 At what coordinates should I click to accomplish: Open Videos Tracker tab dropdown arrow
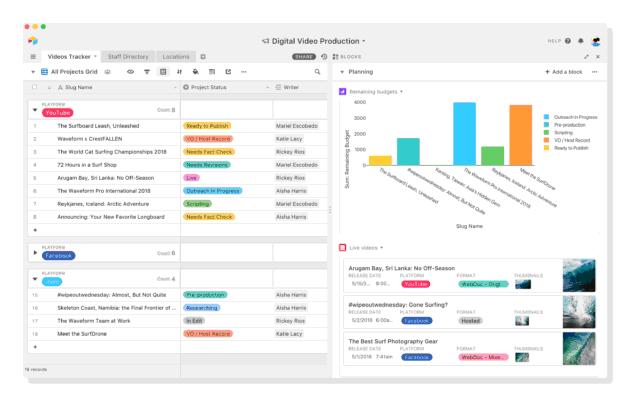95,57
